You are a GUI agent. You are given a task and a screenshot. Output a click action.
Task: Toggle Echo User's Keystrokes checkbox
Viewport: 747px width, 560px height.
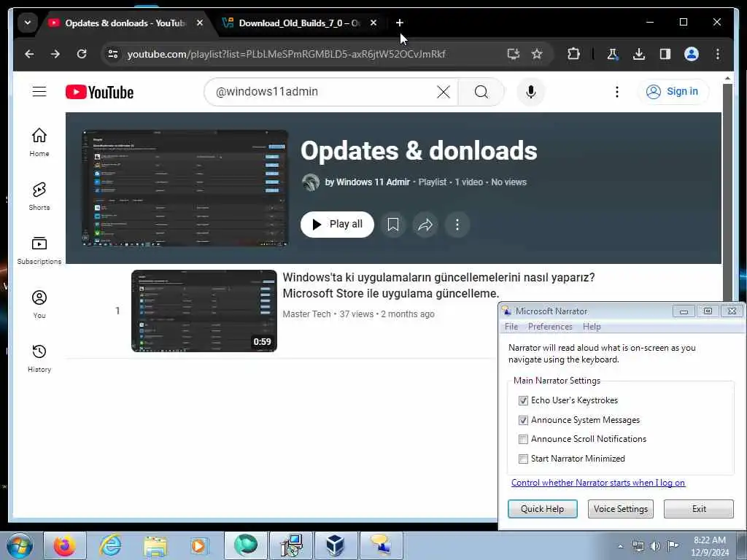[x=523, y=400]
